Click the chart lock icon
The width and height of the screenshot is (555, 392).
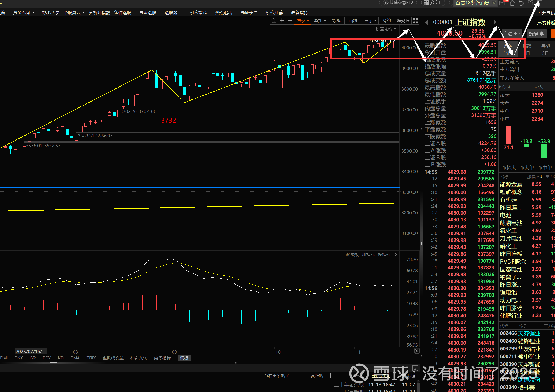pyautogui.click(x=274, y=21)
